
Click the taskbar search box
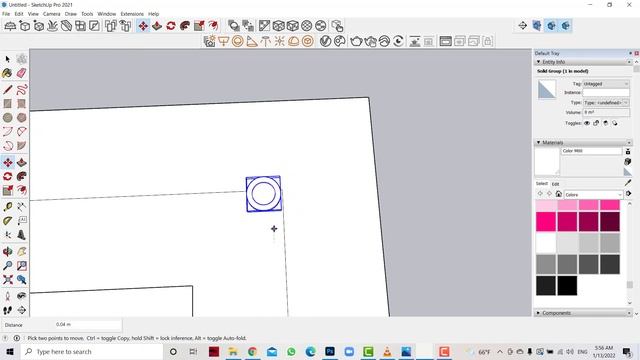pyautogui.click(x=91, y=351)
